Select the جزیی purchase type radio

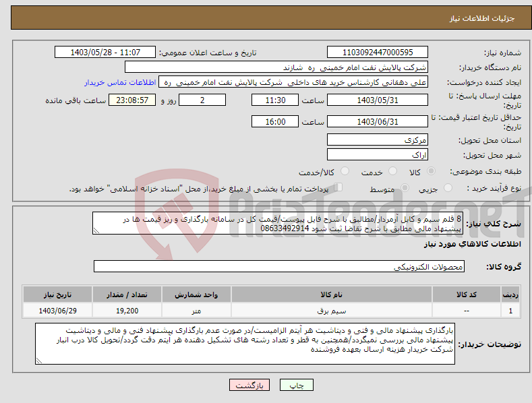pyautogui.click(x=448, y=187)
